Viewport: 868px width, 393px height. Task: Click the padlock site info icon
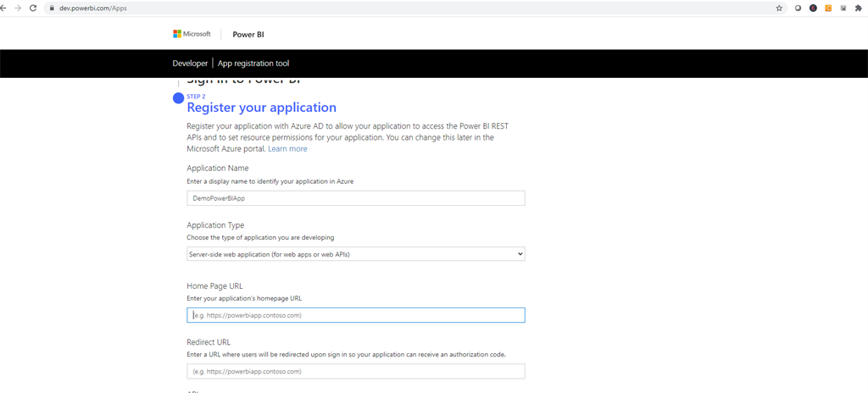[53, 8]
